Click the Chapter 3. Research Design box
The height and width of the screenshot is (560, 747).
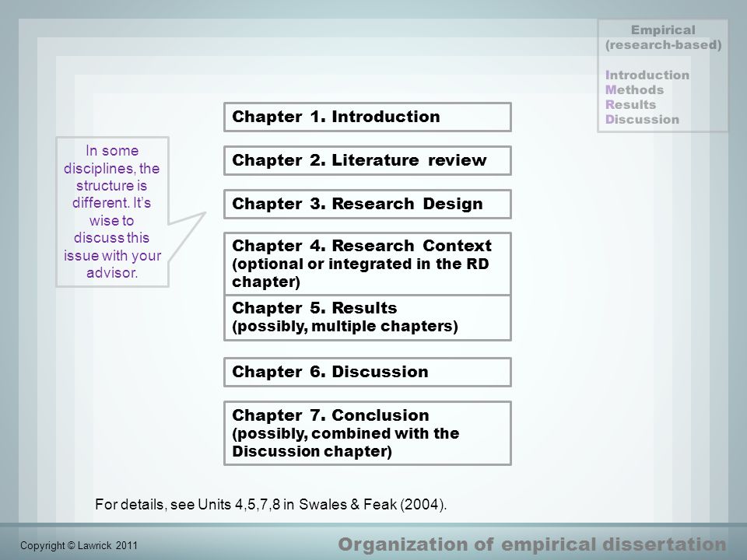point(367,205)
